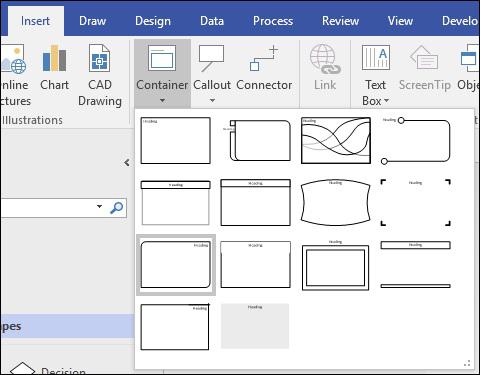This screenshot has width=480, height=375.
Task: Click the shapes search input field
Action: click(x=47, y=208)
